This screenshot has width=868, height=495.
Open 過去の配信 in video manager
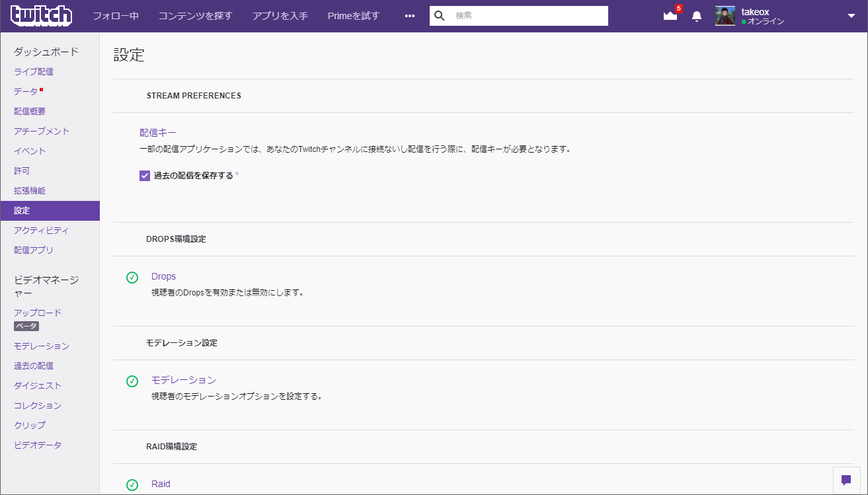pos(34,365)
